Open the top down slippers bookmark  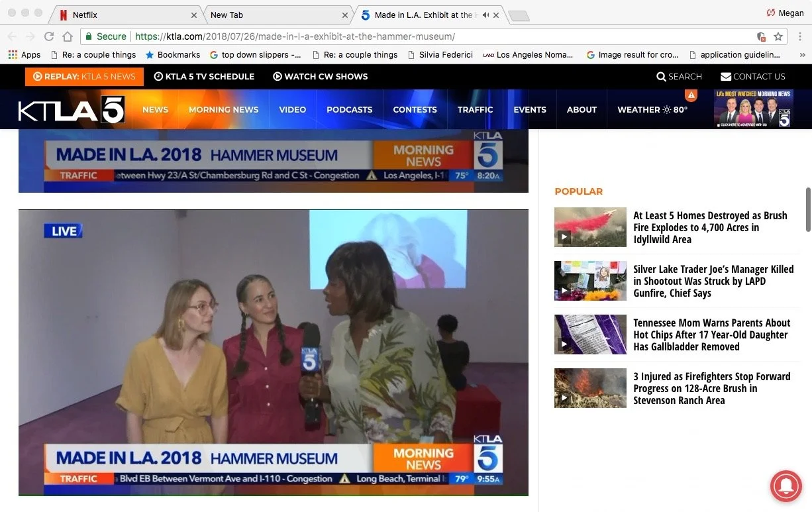[255, 55]
